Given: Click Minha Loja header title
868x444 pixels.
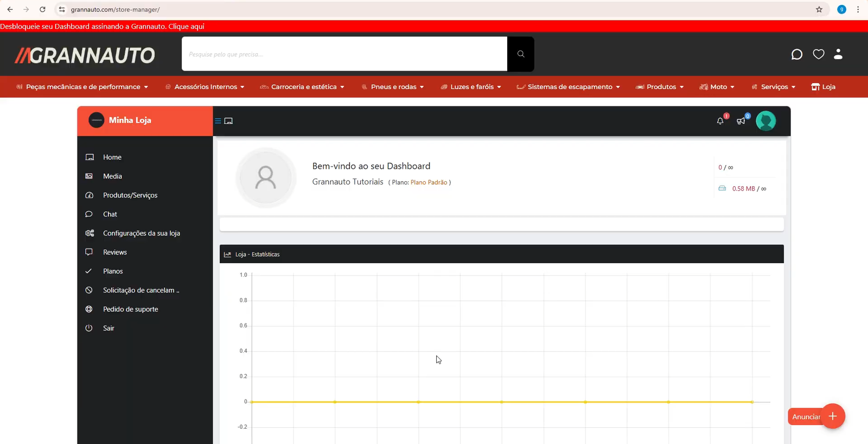Looking at the screenshot, I should coord(130,120).
